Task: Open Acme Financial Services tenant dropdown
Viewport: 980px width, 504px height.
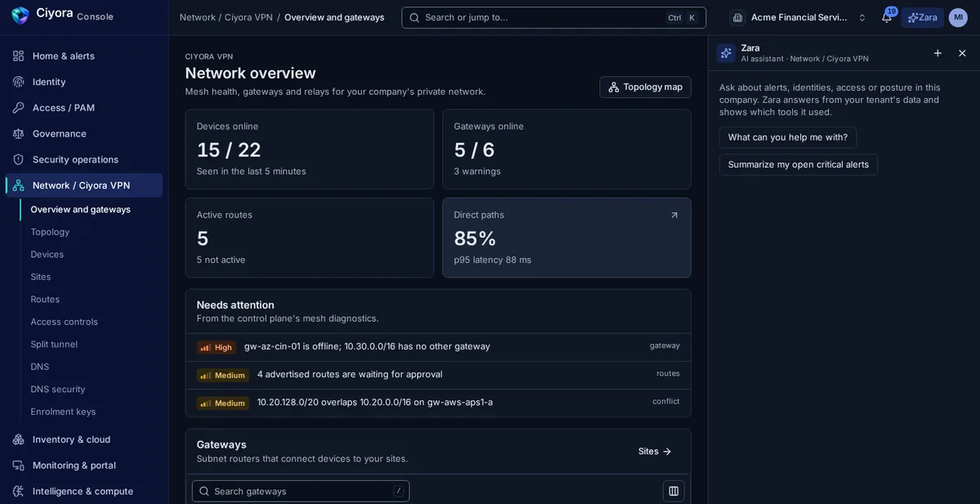Action: coord(800,17)
